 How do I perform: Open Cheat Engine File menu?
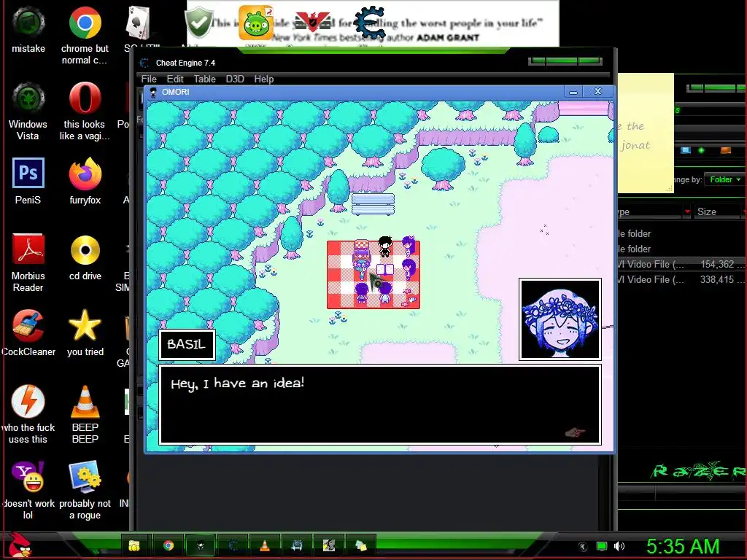coord(149,79)
